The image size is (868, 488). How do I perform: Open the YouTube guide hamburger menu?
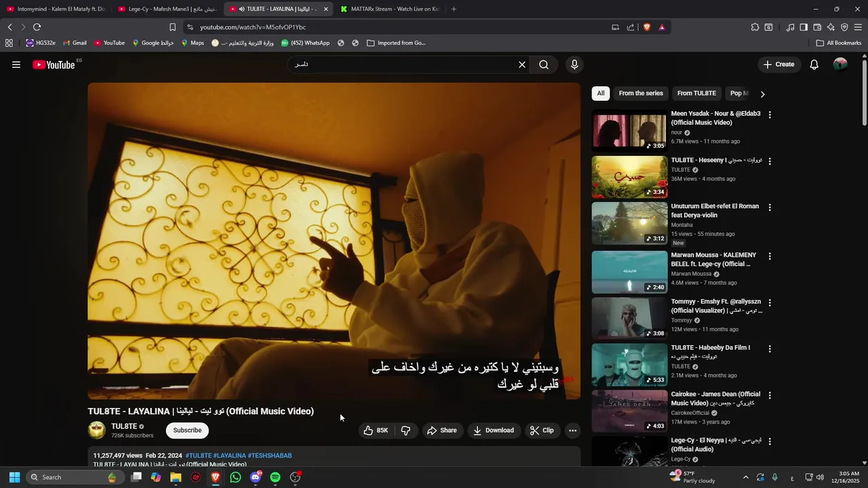coord(16,65)
